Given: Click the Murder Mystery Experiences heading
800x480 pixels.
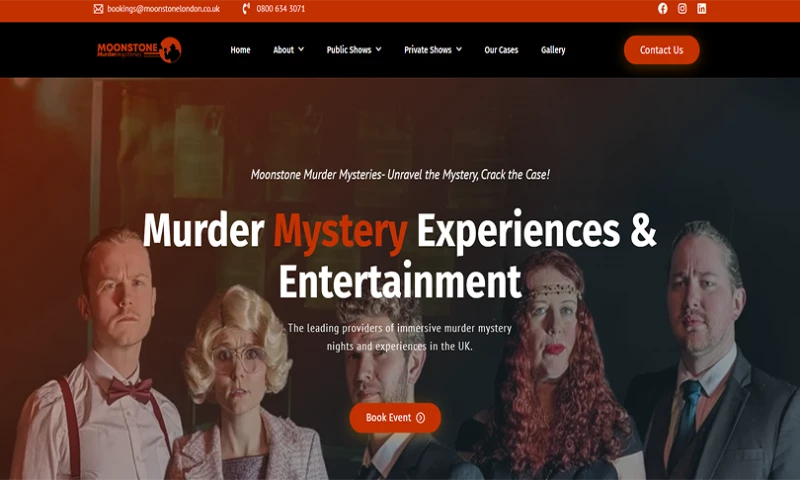Looking at the screenshot, I should pyautogui.click(x=400, y=255).
